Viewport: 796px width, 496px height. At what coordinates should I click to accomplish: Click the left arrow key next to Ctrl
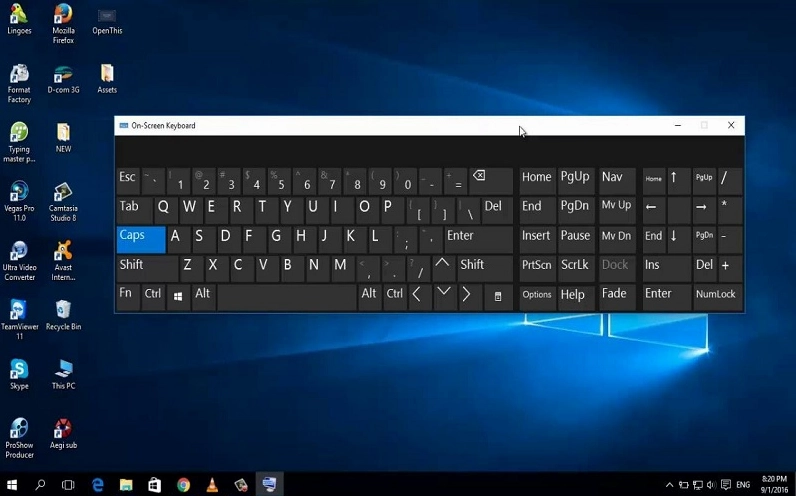click(419, 297)
